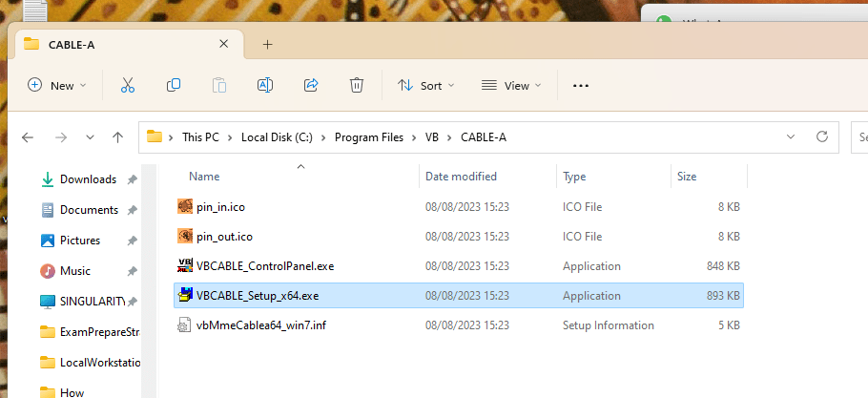Click the Delete trash icon
The width and height of the screenshot is (868, 398).
(357, 85)
